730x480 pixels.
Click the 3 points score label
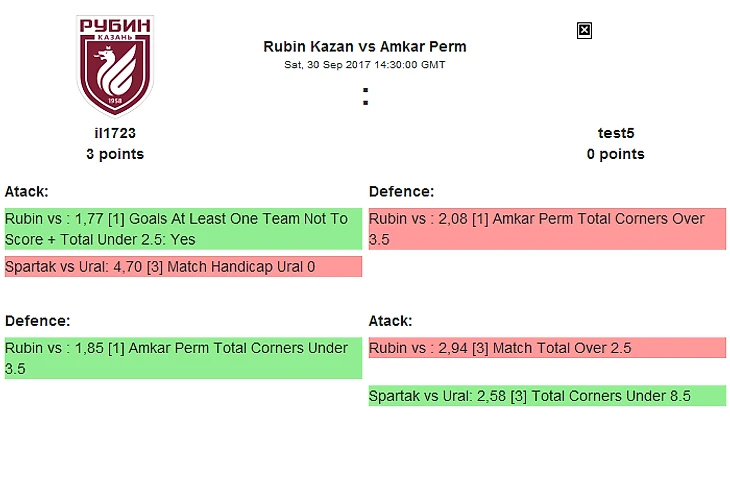point(115,154)
